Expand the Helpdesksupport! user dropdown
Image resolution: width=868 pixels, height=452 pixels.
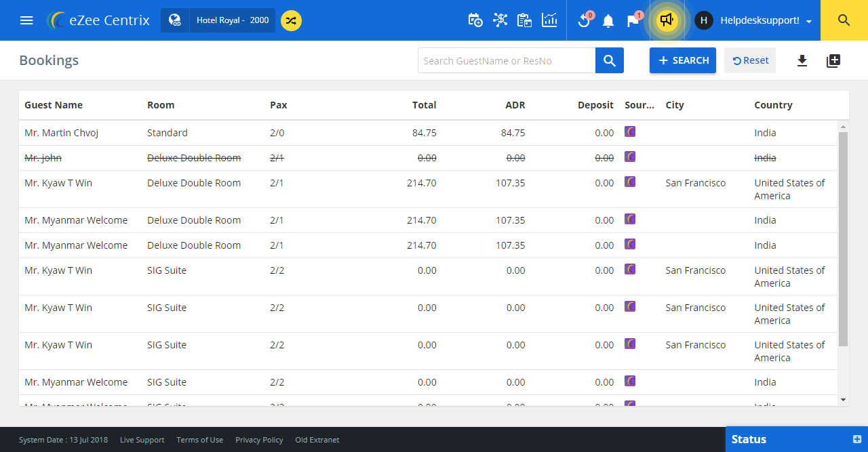pos(766,20)
